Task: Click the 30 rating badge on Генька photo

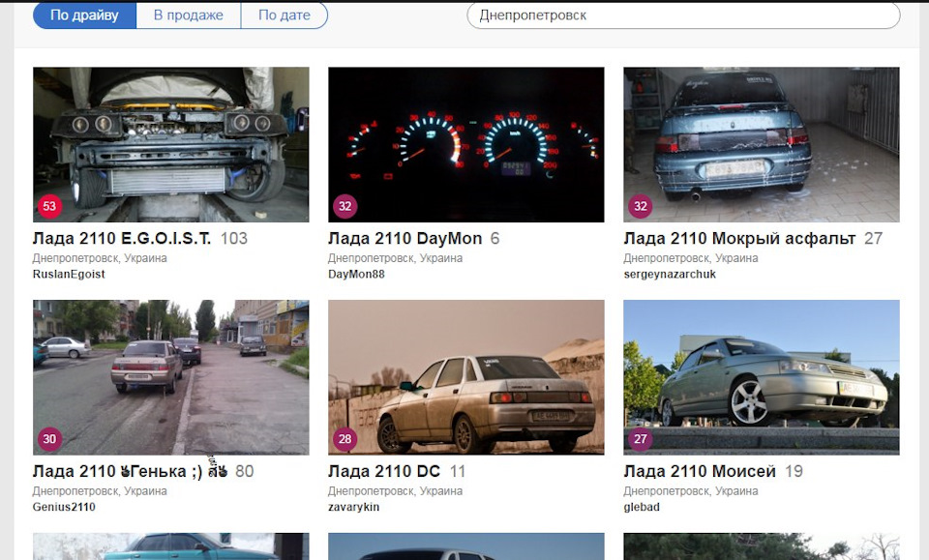Action: click(x=49, y=439)
